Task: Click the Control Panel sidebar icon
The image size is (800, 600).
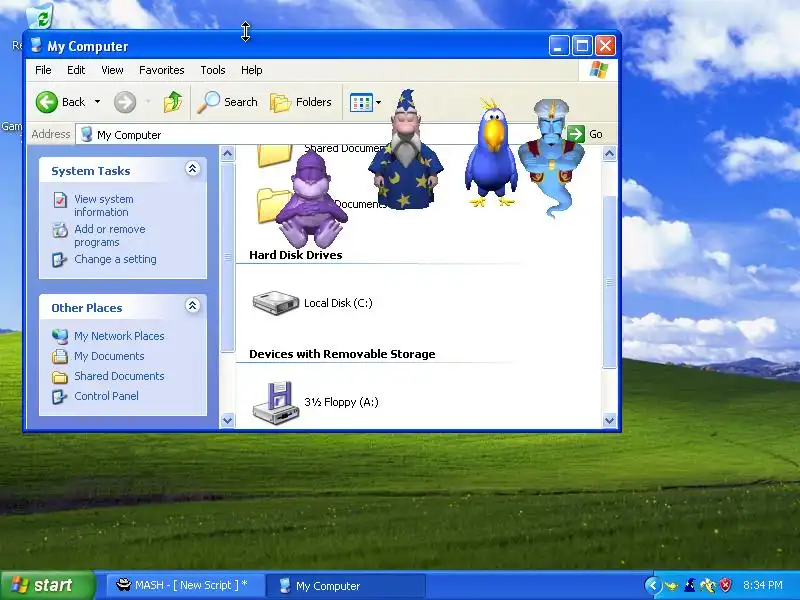Action: [x=59, y=396]
